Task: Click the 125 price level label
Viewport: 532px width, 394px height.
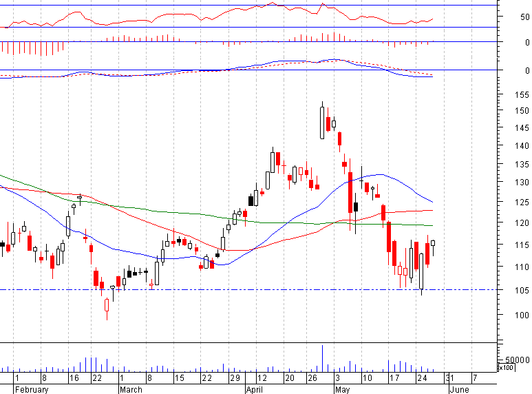Action: pyautogui.click(x=522, y=203)
